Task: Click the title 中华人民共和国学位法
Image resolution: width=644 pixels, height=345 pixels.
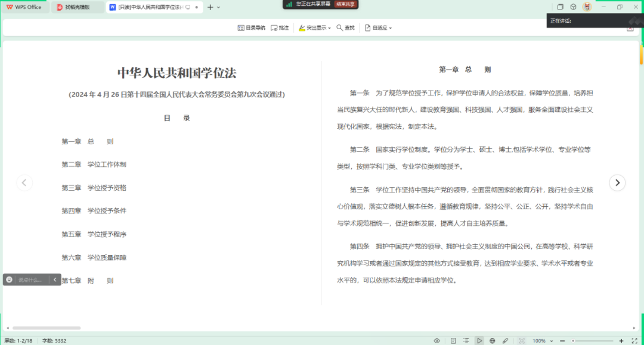Action: click(177, 73)
